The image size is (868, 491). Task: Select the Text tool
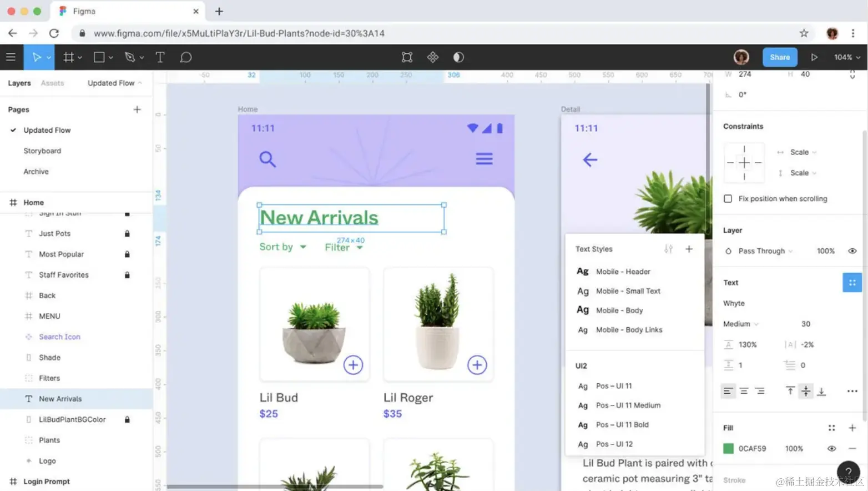coord(160,57)
